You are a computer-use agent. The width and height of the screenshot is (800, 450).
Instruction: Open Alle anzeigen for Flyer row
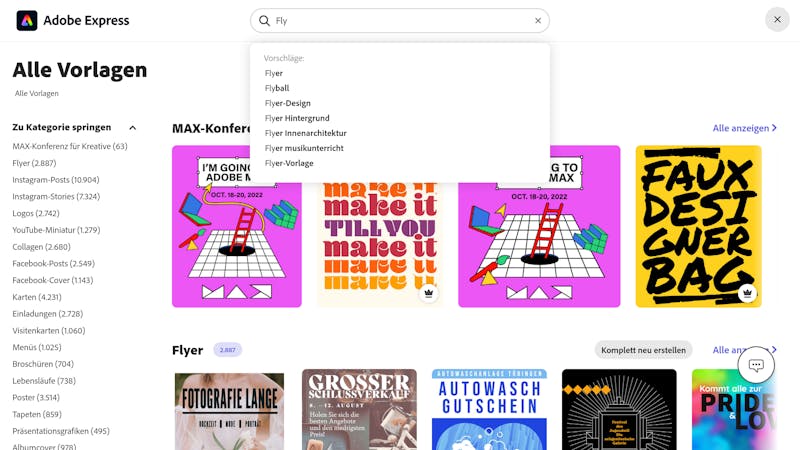(x=744, y=350)
